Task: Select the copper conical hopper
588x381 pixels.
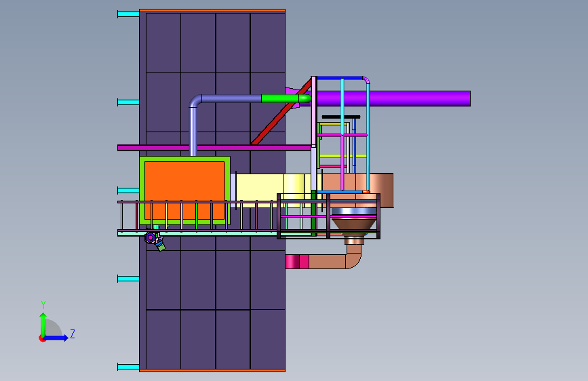Action: coord(353,224)
